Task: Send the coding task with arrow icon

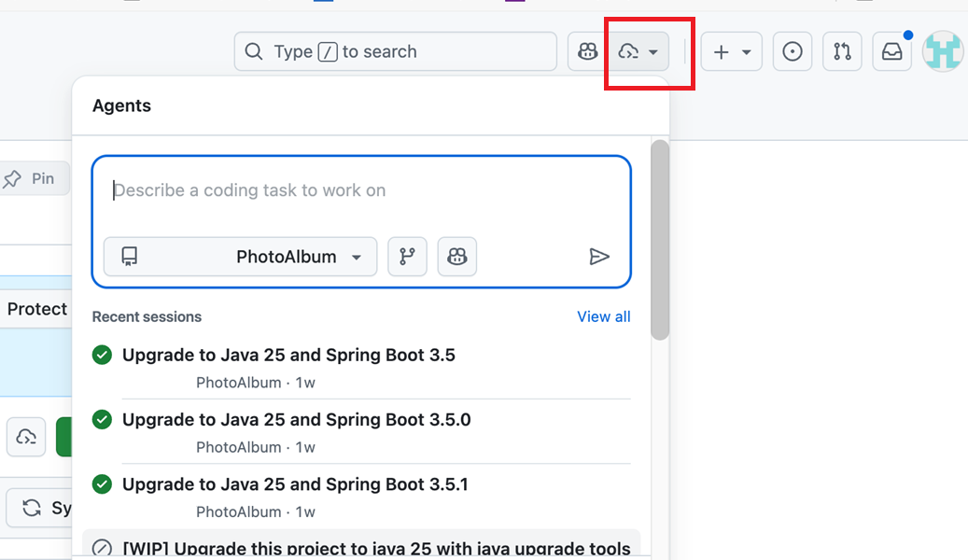Action: (x=599, y=257)
